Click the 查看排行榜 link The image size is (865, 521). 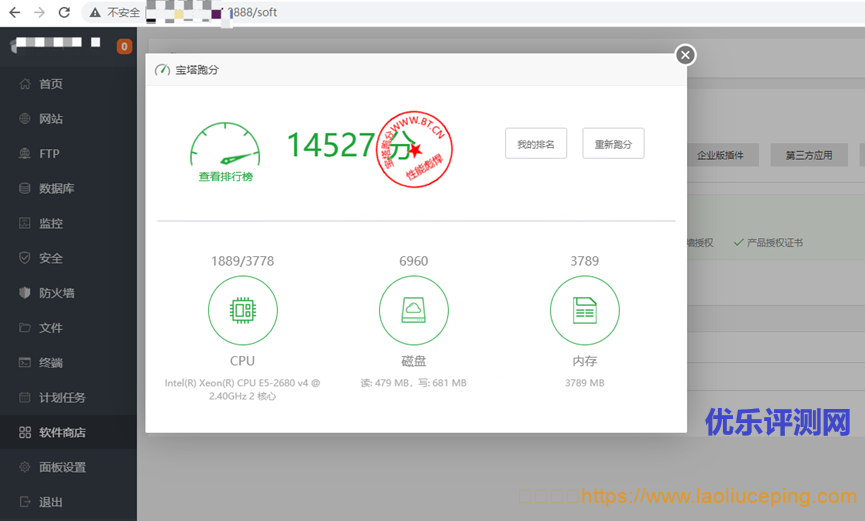(x=226, y=177)
